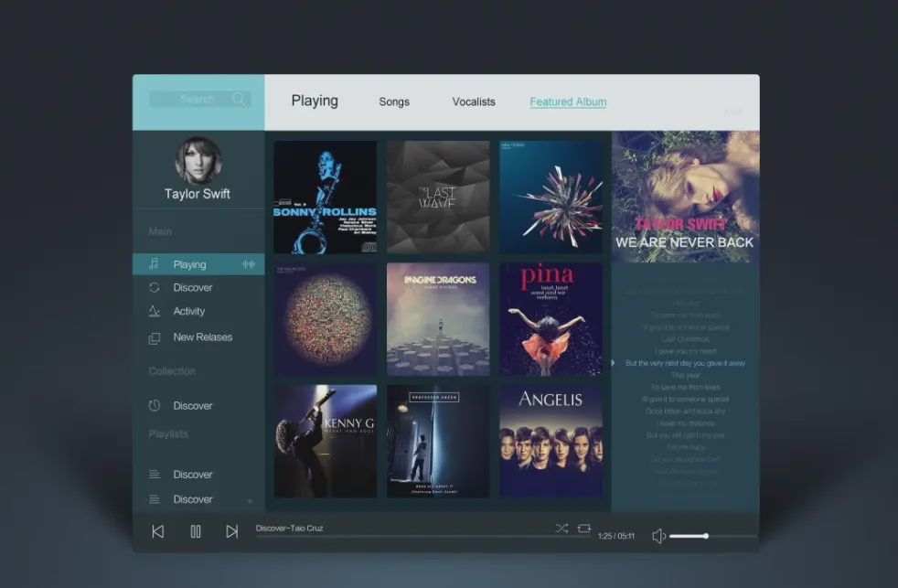Open the Imagine Dragons album
The image size is (898, 588).
coord(437,319)
